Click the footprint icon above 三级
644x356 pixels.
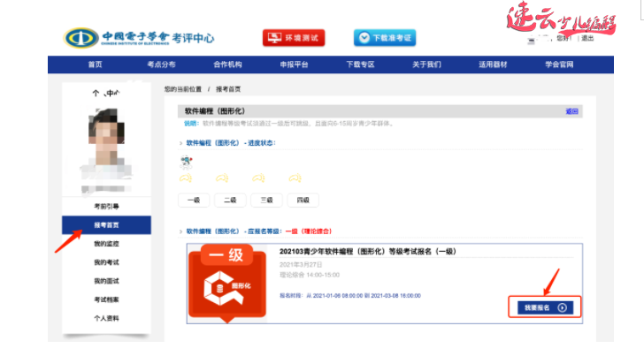click(x=258, y=178)
